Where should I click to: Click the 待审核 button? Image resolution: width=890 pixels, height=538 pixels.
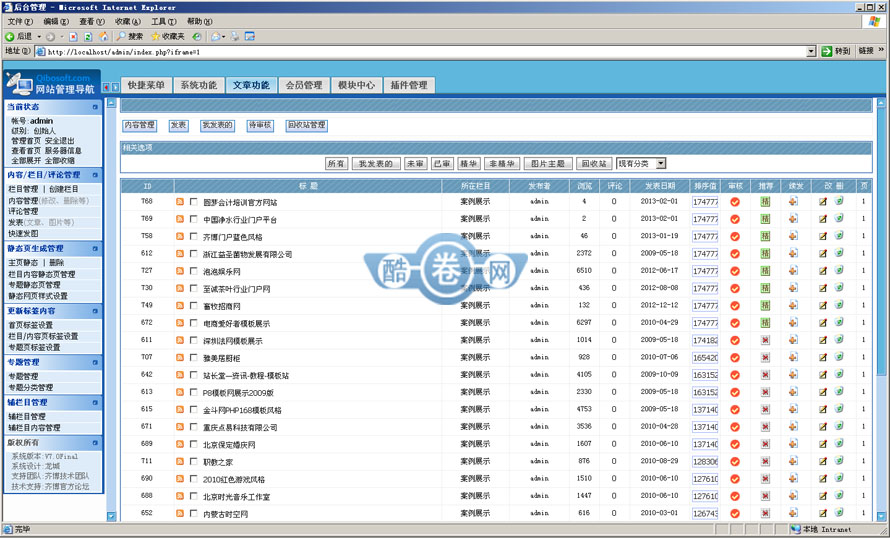coord(259,125)
